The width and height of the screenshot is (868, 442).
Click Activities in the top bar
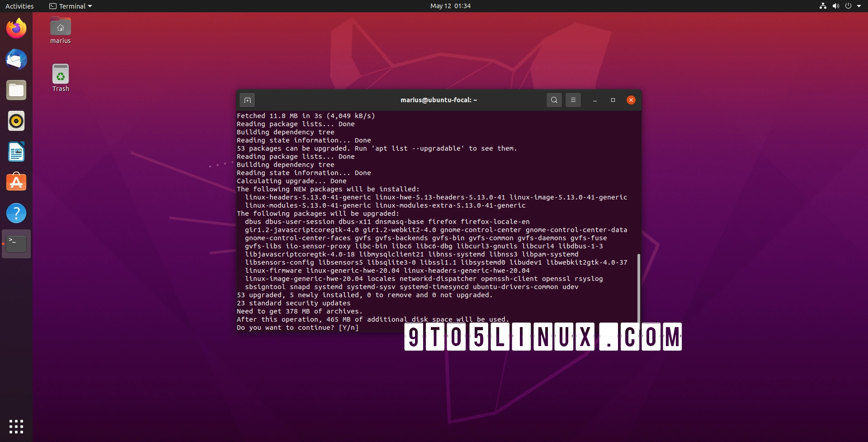[x=19, y=6]
